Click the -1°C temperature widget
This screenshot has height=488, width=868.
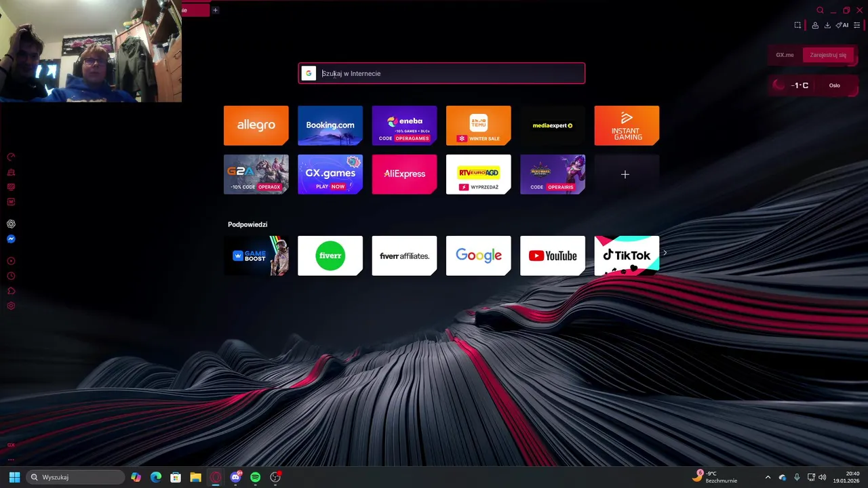[x=800, y=85]
